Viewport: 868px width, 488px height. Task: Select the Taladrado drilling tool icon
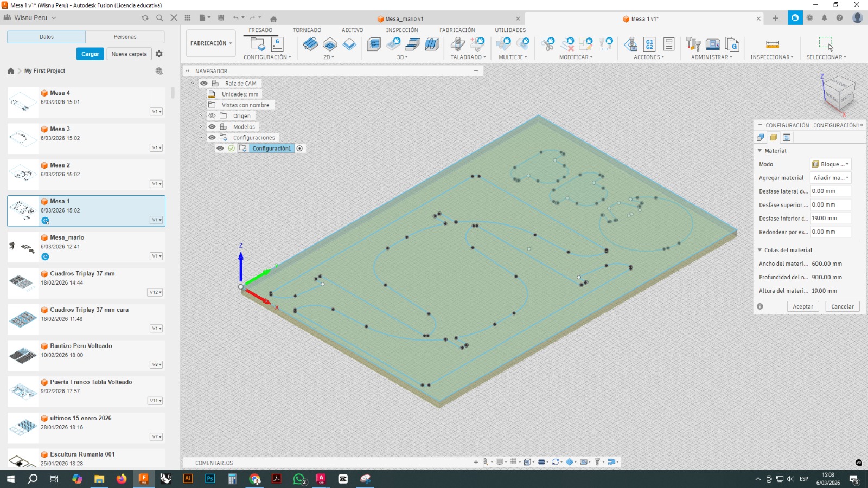(x=458, y=44)
